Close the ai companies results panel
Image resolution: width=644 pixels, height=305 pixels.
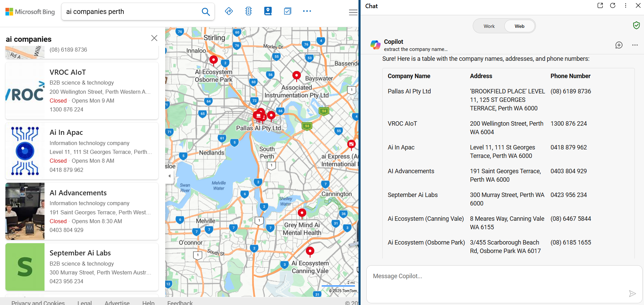click(x=154, y=38)
